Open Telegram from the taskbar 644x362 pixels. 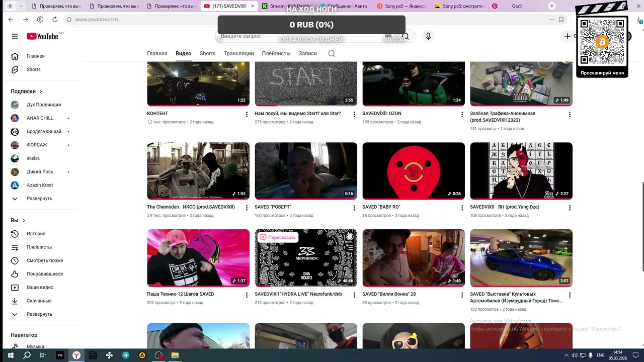[126, 355]
